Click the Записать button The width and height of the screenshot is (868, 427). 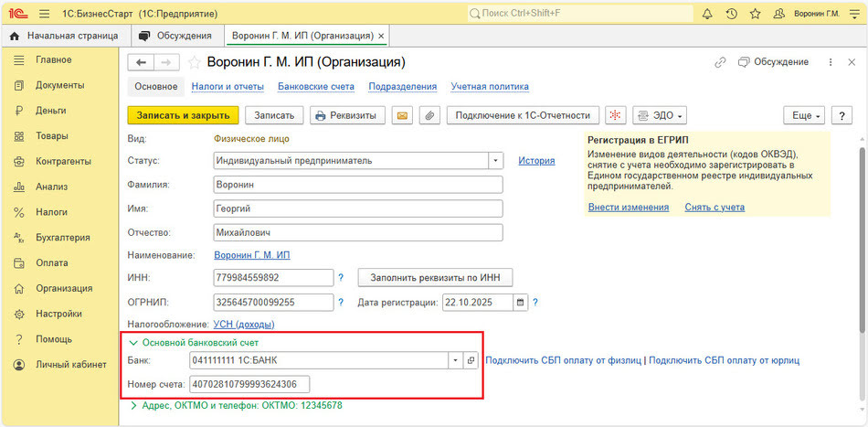tap(274, 116)
